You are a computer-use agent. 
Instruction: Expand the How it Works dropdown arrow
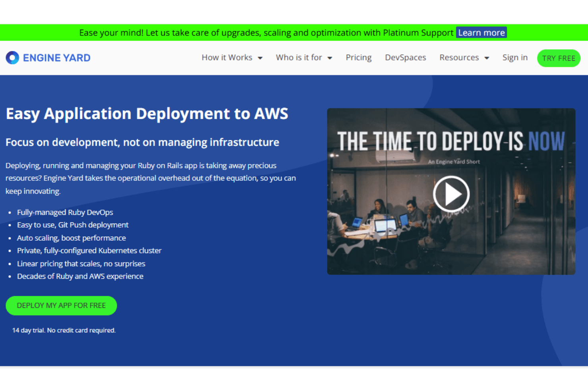point(260,58)
